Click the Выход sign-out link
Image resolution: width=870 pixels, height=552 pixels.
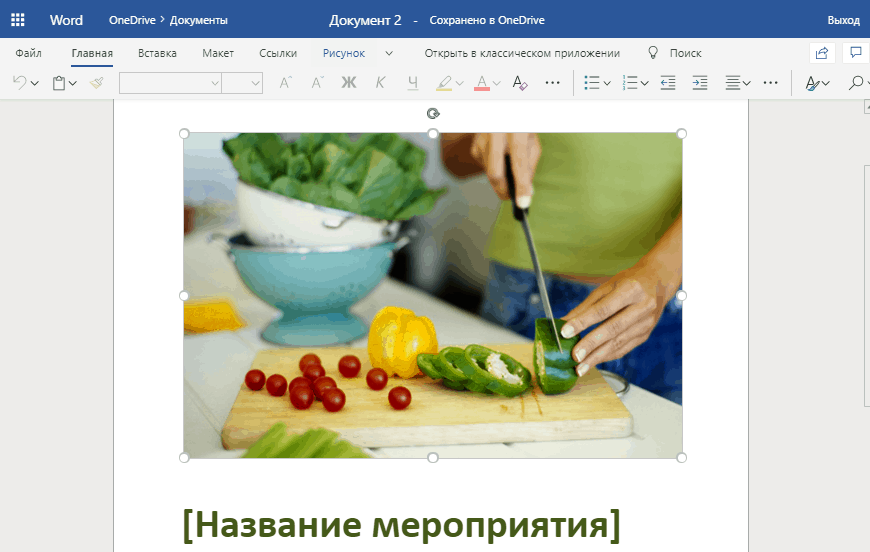coord(843,20)
